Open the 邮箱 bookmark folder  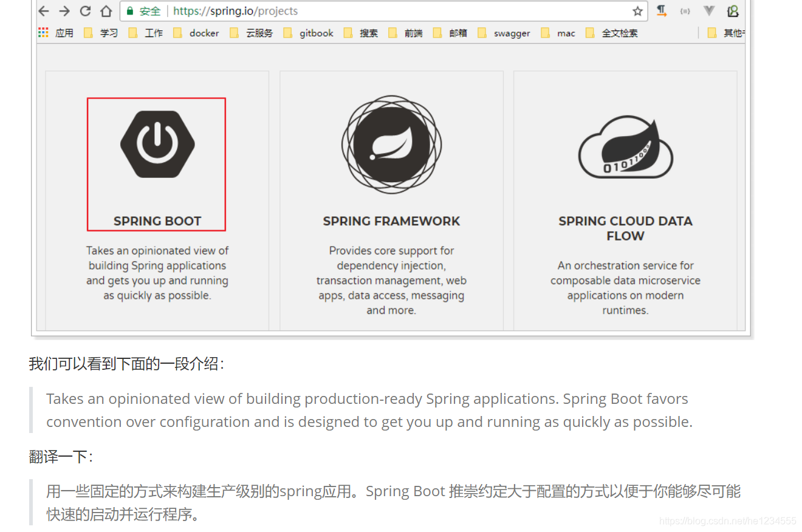tap(450, 33)
